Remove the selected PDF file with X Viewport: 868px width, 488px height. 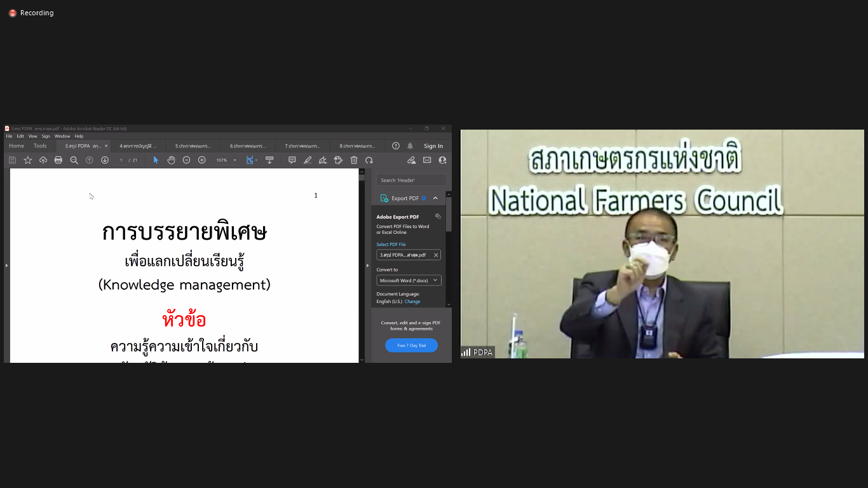[436, 255]
